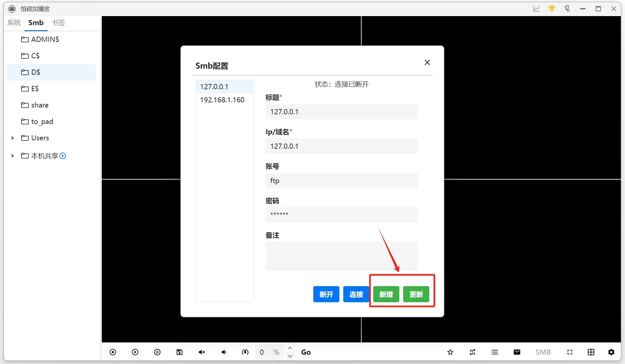The width and height of the screenshot is (625, 364).
Task: Open the grid layout view icon
Action: pos(591,352)
